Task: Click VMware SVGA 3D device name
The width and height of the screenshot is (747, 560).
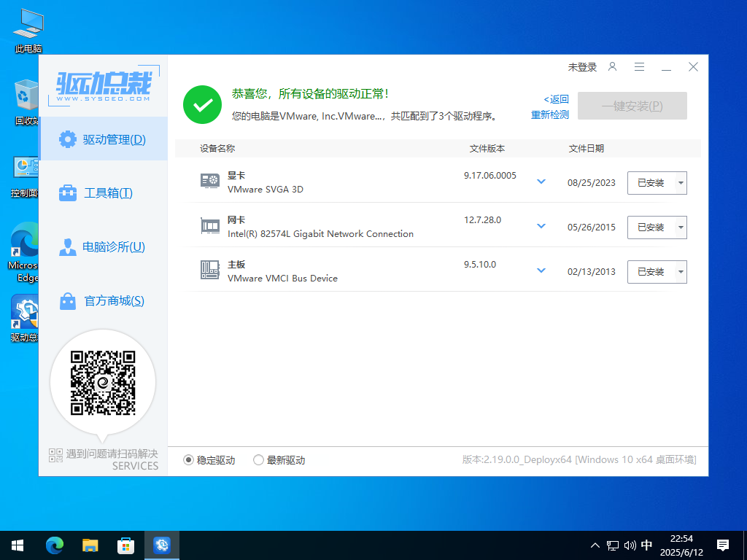Action: pos(266,189)
